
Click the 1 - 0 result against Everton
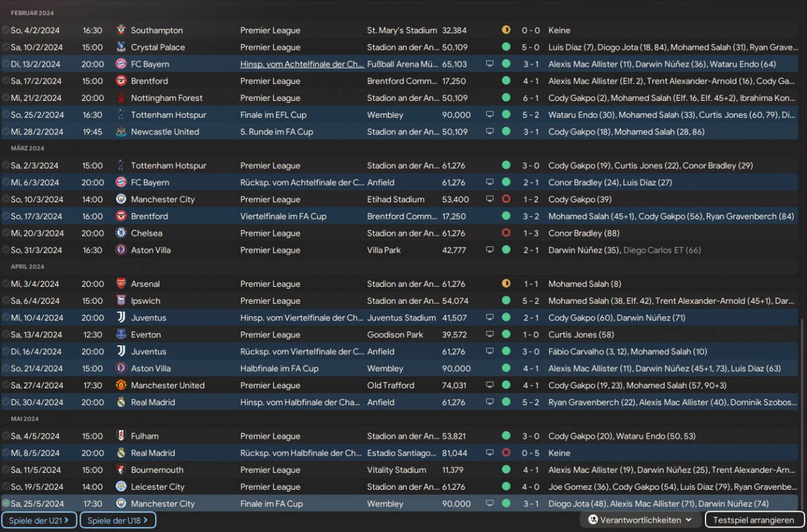[530, 335]
